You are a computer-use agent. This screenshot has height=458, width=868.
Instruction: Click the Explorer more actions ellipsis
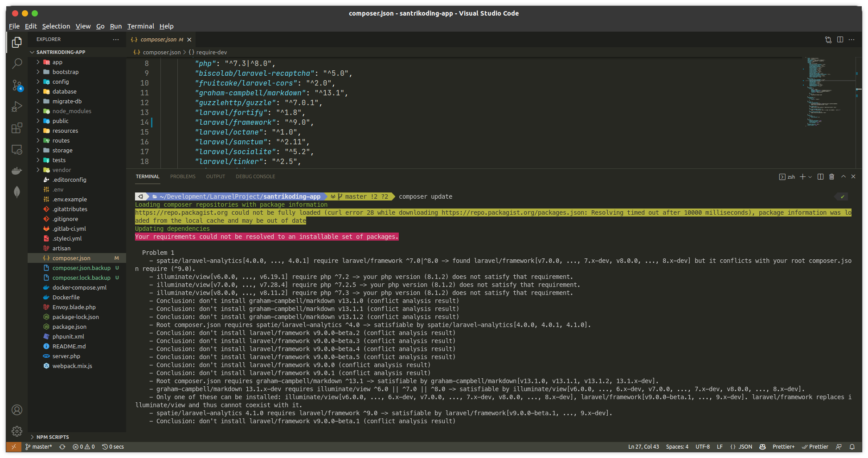116,40
